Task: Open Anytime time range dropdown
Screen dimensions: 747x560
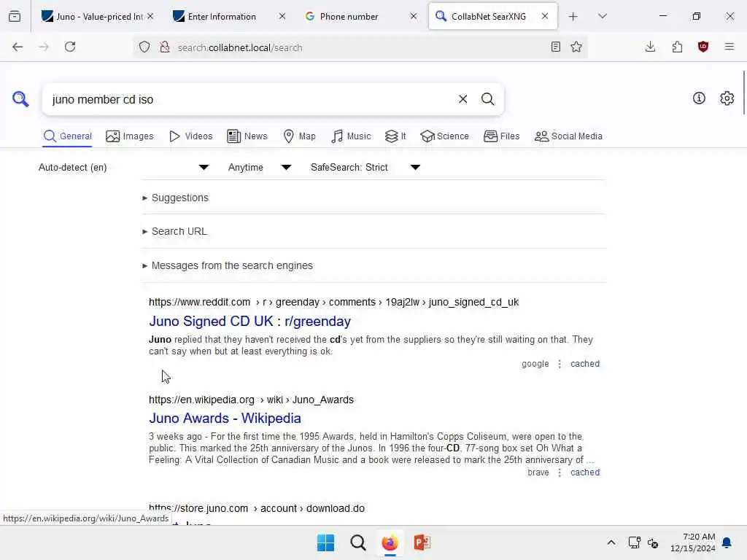Action: (x=260, y=167)
